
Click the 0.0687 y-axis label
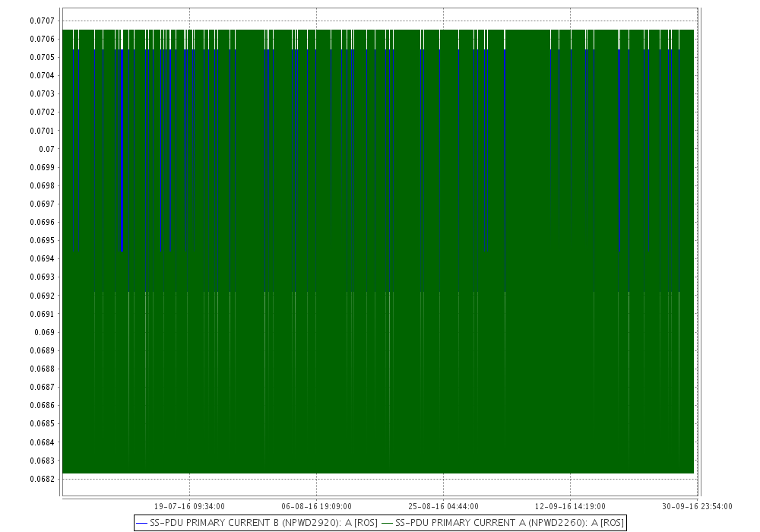point(42,388)
